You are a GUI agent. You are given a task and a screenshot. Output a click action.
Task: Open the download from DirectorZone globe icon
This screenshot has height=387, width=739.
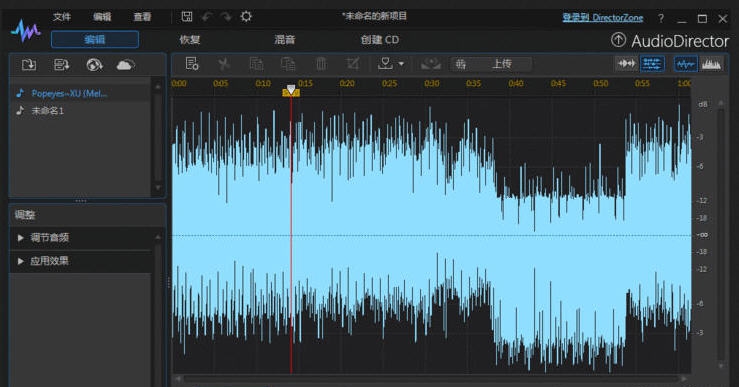[x=94, y=64]
